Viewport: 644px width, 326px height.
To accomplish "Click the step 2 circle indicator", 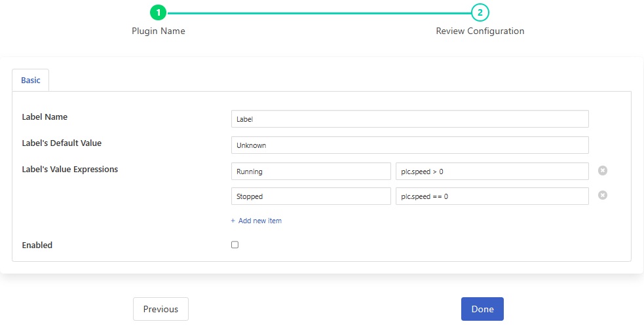I will (x=480, y=12).
